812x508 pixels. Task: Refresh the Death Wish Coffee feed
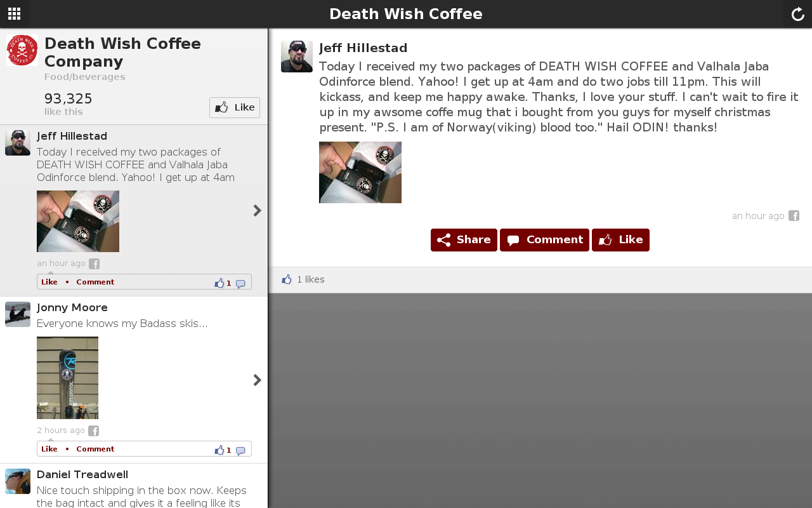797,14
